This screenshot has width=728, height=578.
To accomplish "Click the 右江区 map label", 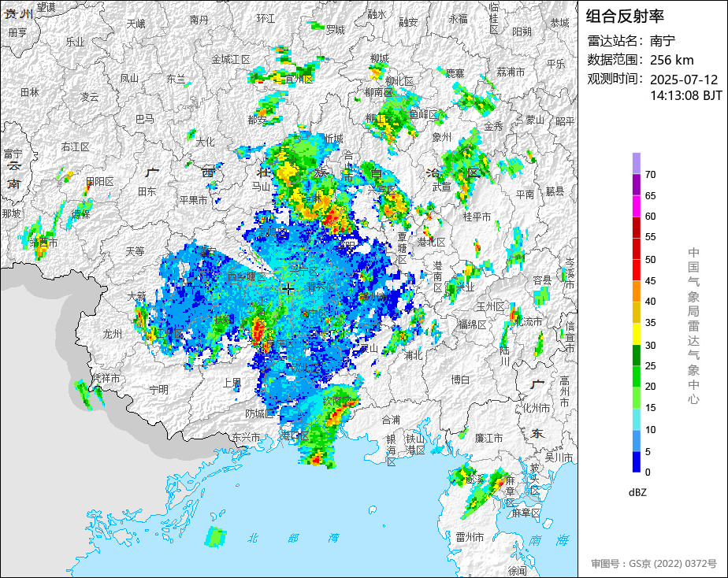I will pos(75,147).
